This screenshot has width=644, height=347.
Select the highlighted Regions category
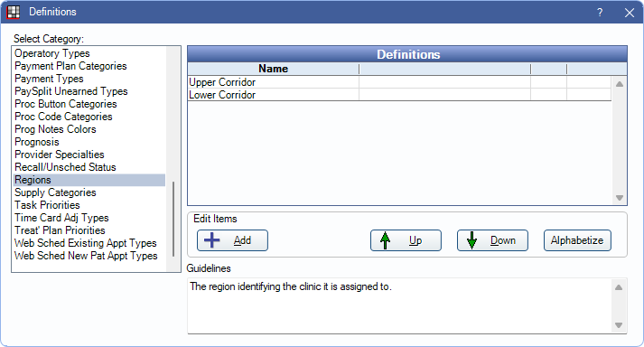pyautogui.click(x=89, y=180)
